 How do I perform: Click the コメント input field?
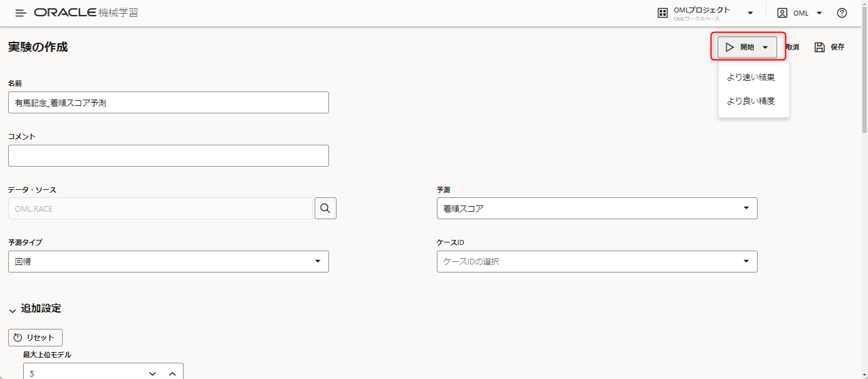(168, 156)
